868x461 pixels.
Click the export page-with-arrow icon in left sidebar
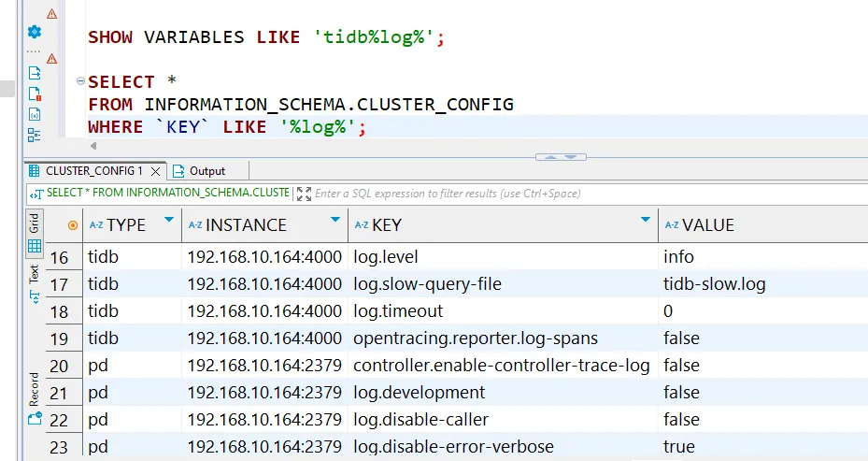(x=35, y=73)
